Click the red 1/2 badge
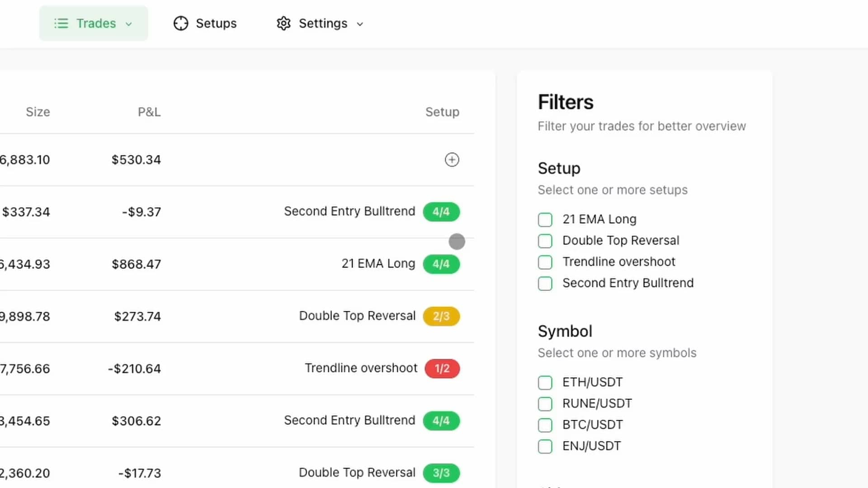Viewport: 868px width, 488px height. pos(442,369)
